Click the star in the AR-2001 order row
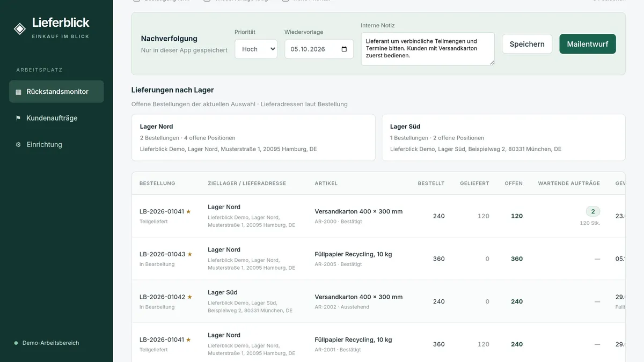 pyautogui.click(x=188, y=340)
